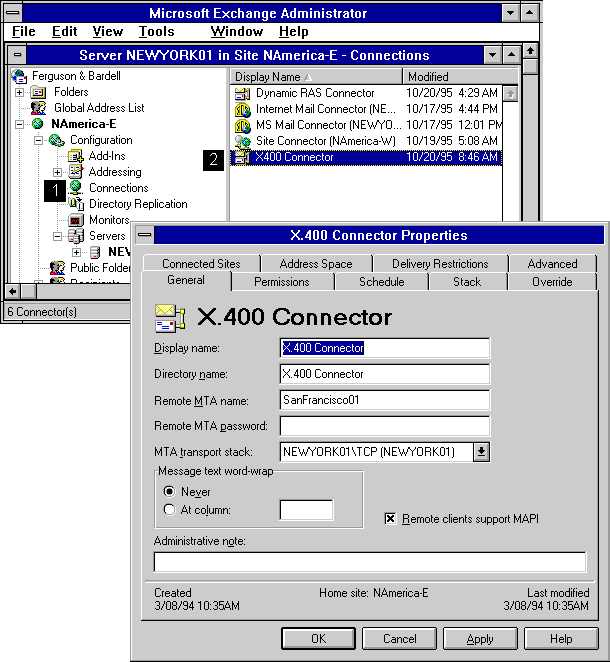This screenshot has height=662, width=610.
Task: Toggle Remote clients support MAPI checkbox
Action: [x=390, y=518]
